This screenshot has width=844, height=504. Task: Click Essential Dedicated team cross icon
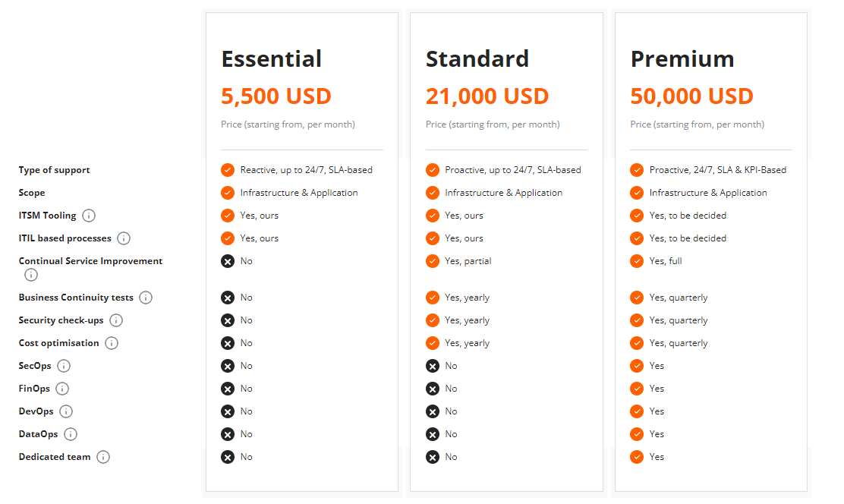[227, 457]
